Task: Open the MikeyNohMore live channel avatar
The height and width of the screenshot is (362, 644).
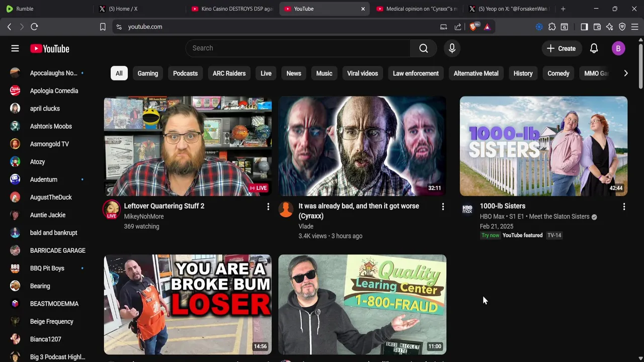Action: pos(112,210)
